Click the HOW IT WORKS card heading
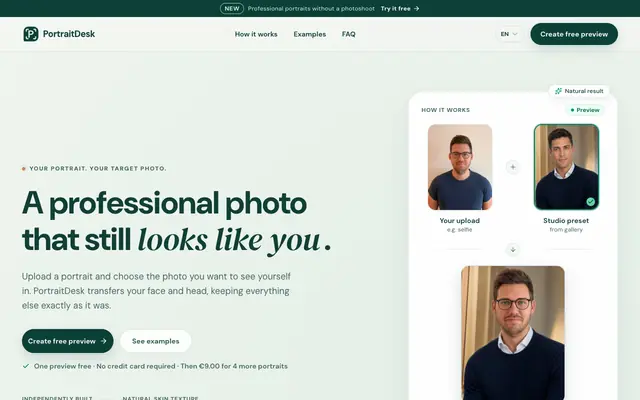The width and height of the screenshot is (640, 400). coord(446,110)
